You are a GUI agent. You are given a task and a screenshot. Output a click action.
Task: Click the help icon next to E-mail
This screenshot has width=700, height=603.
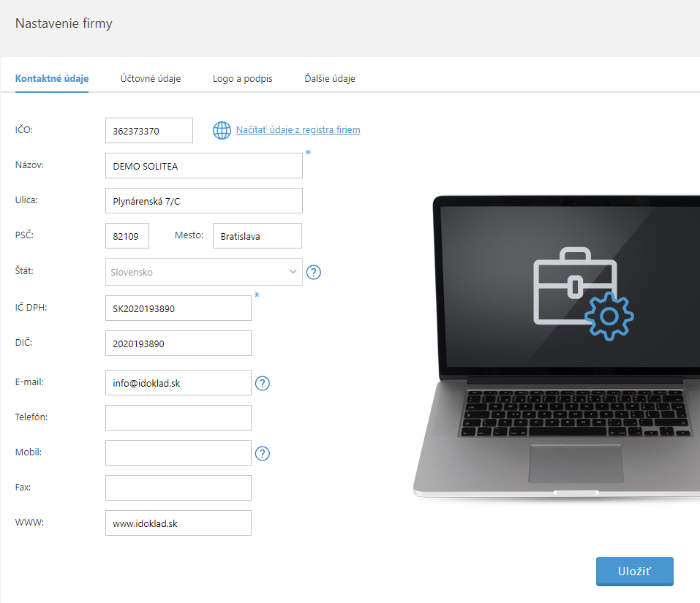(263, 383)
